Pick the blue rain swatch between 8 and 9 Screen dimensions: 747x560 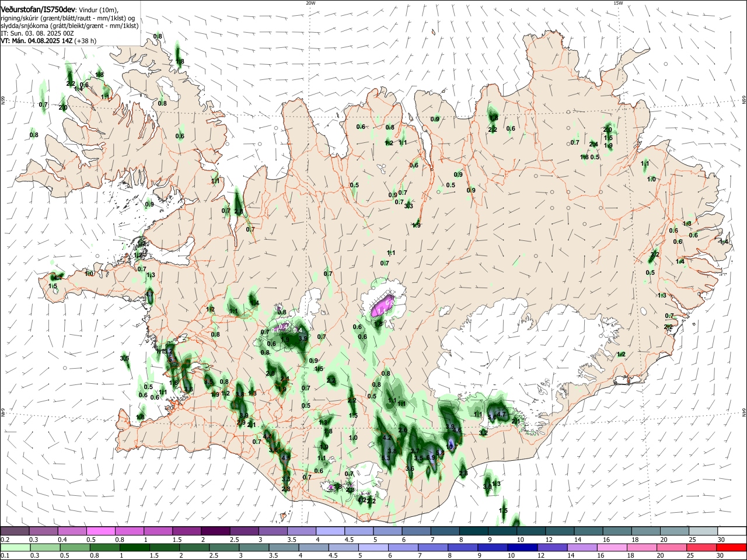[463, 547]
